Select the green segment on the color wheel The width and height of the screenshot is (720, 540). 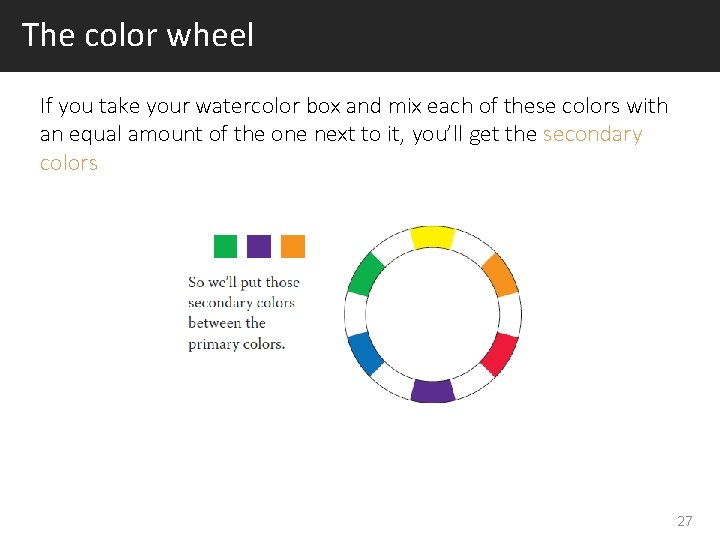point(365,274)
